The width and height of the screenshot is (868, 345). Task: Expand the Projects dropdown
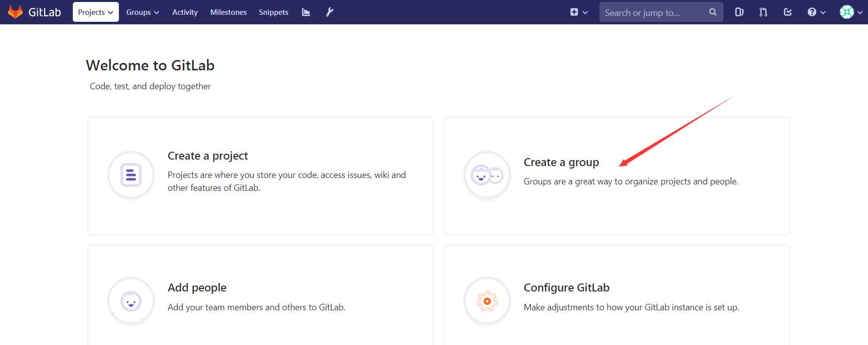point(96,12)
